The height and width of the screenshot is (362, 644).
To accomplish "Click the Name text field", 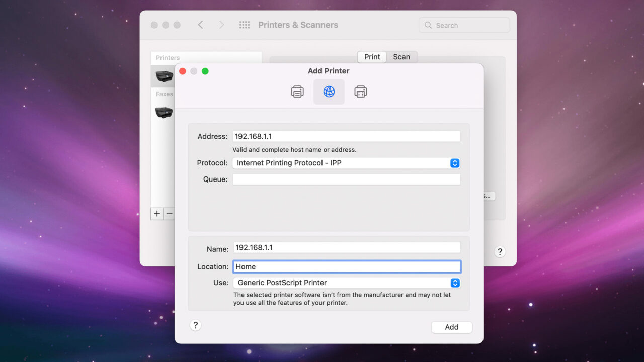I will tap(346, 248).
